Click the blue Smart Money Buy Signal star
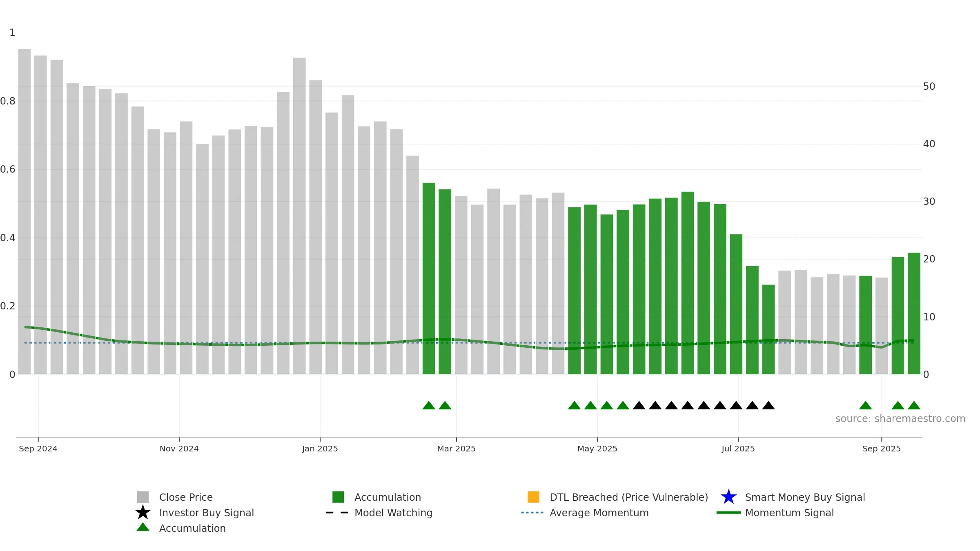Image resolution: width=980 pixels, height=551 pixels. click(x=728, y=497)
